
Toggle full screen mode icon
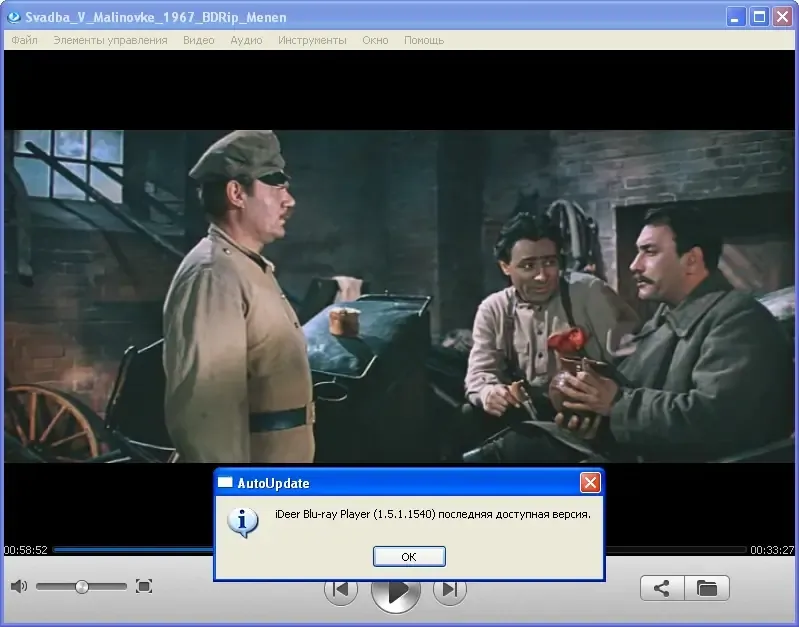coord(144,586)
